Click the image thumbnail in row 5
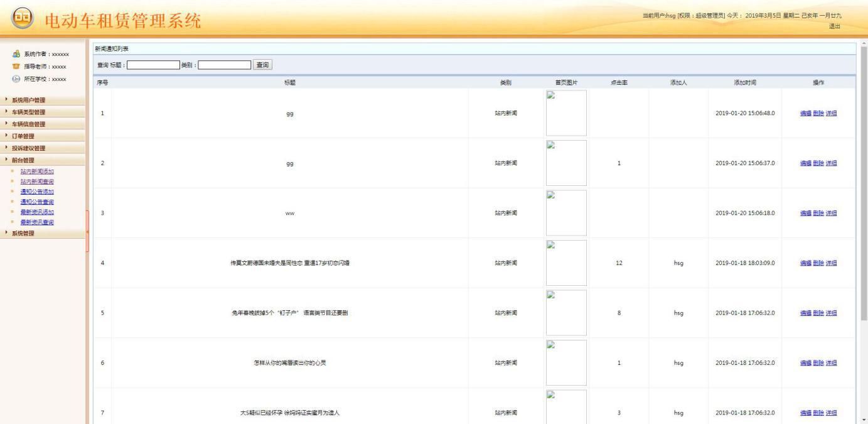 [566, 313]
